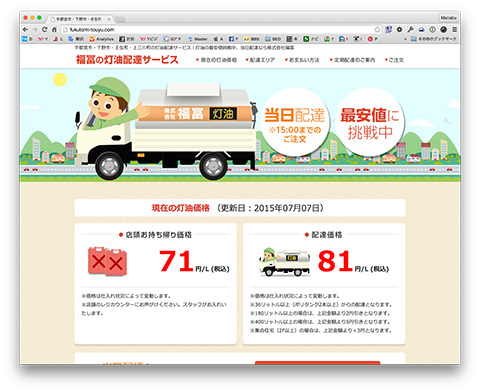Open the SEO bookmark folder
The width and height of the screenshot is (480, 392).
pyautogui.click(x=273, y=39)
